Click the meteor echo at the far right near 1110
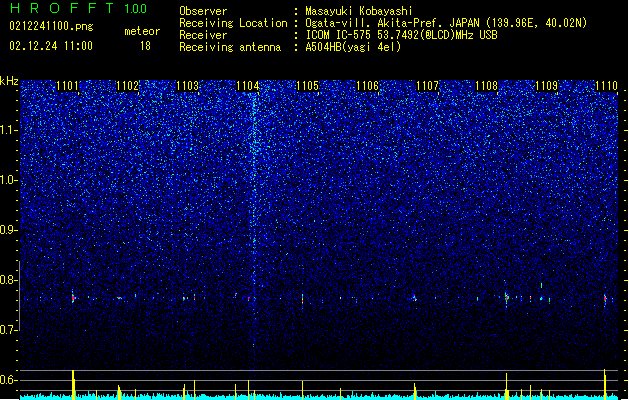The width and height of the screenshot is (629, 400). (x=605, y=298)
